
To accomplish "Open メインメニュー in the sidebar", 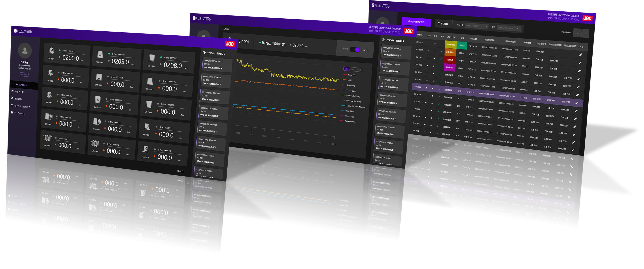I will click(x=21, y=85).
